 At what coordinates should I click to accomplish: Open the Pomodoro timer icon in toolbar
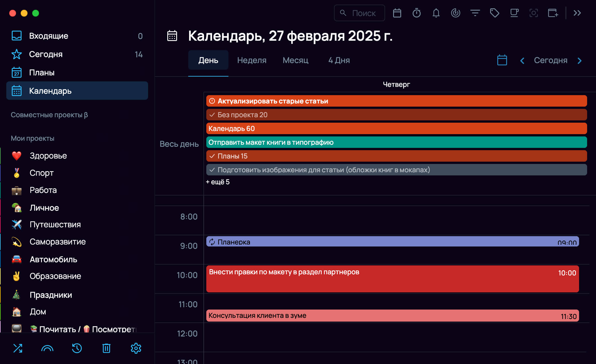click(x=416, y=13)
